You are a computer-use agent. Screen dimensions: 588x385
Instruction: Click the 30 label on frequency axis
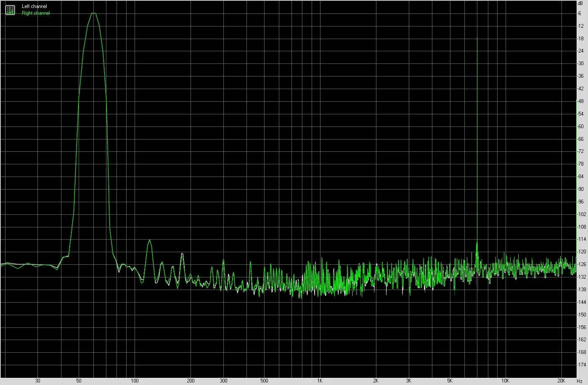38,381
